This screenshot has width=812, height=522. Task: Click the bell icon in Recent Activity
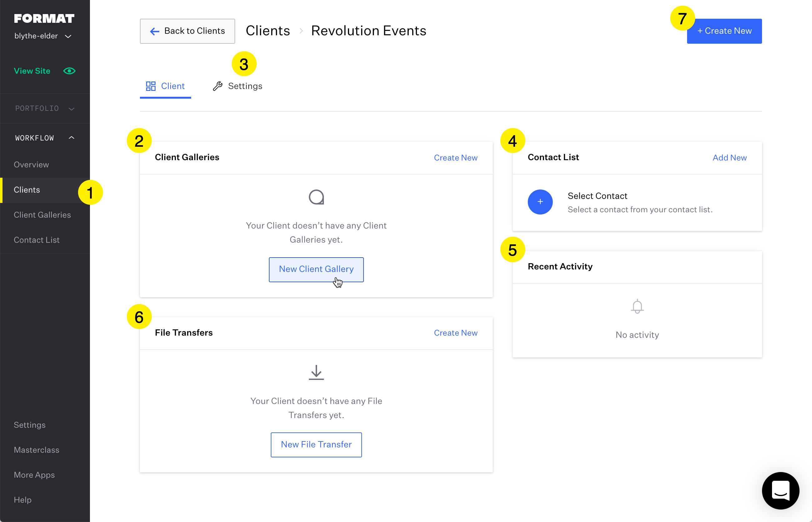click(637, 306)
